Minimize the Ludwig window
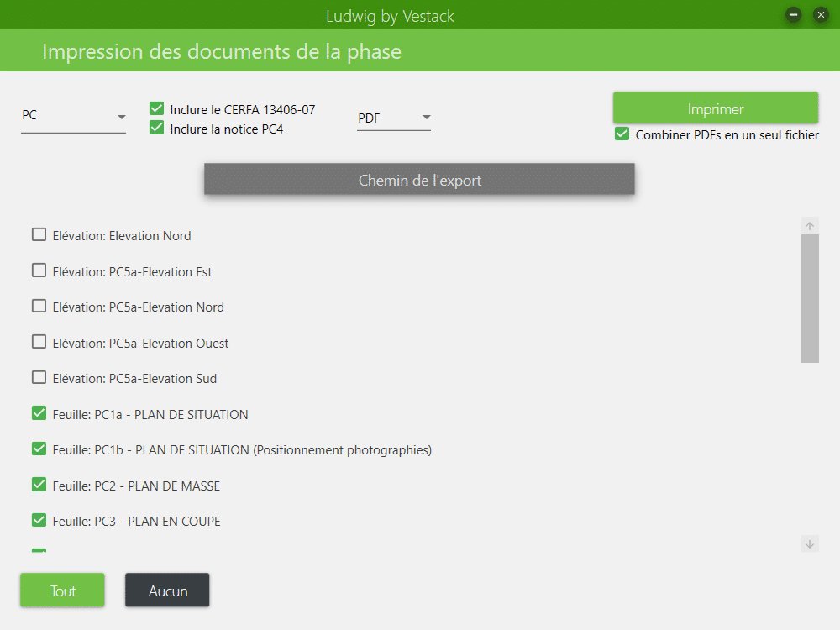 click(x=793, y=15)
